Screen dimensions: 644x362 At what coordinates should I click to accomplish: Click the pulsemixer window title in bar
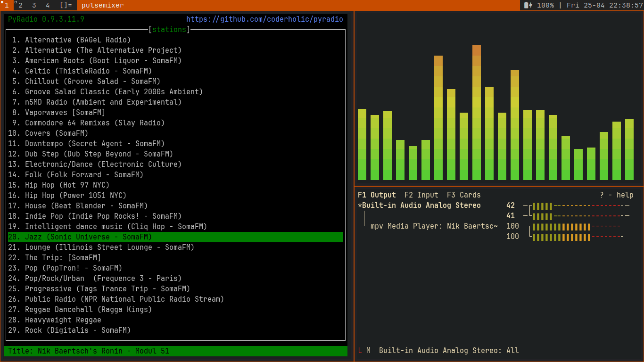[x=102, y=5]
